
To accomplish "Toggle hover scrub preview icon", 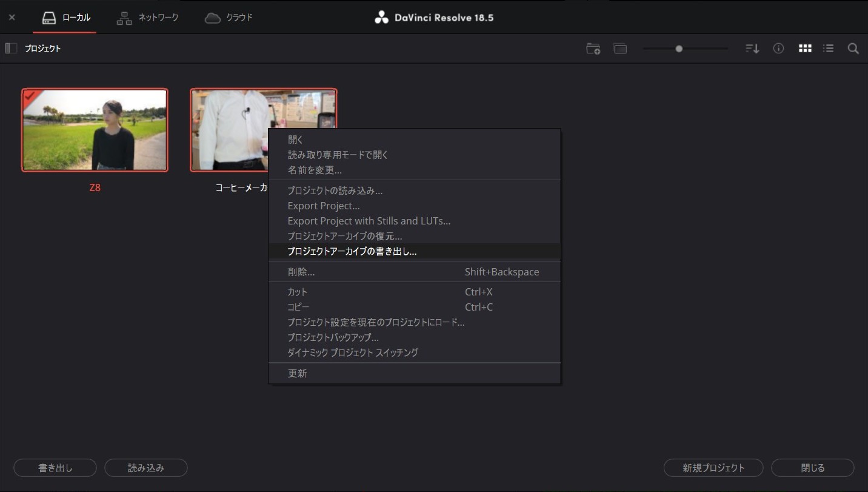I will (x=620, y=49).
